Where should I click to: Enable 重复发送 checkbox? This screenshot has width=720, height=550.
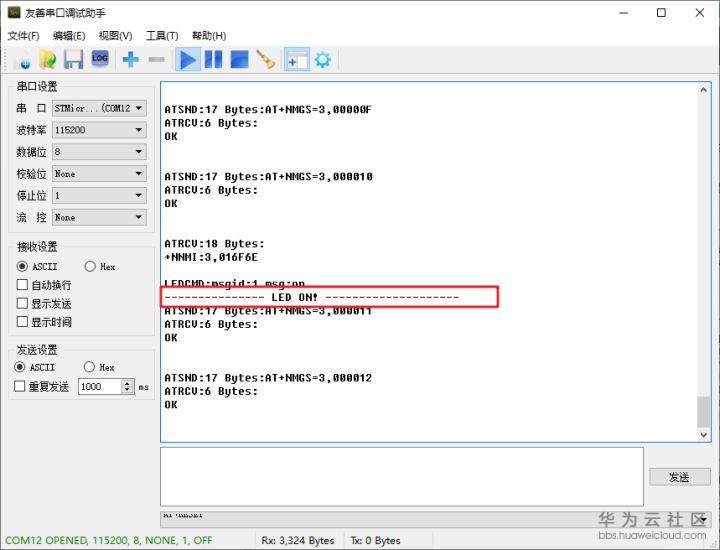41,387
